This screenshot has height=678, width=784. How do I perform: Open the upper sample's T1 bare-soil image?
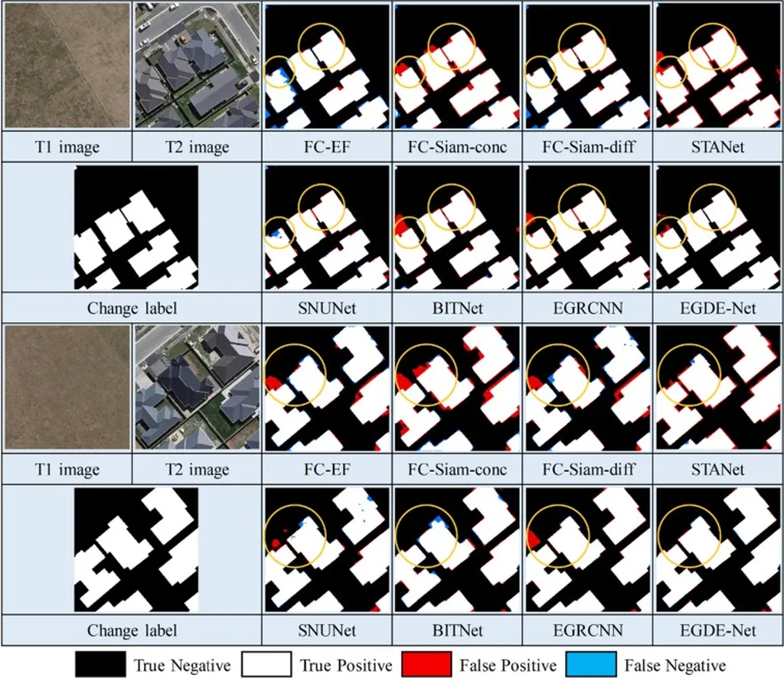point(67,66)
